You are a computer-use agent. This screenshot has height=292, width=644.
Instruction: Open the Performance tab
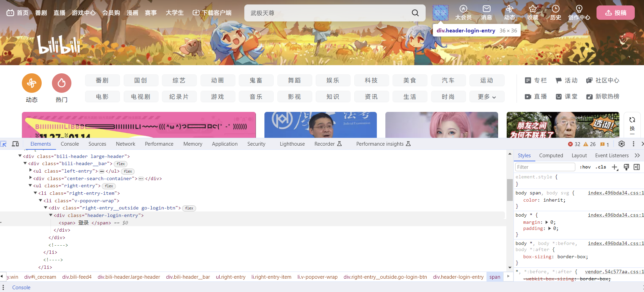[159, 144]
